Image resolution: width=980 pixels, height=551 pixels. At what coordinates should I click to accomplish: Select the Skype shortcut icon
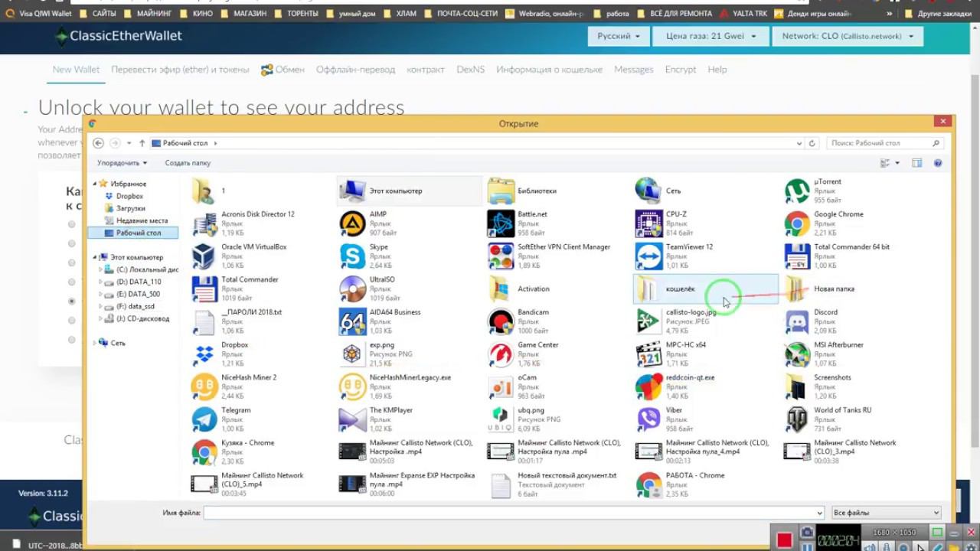[352, 256]
